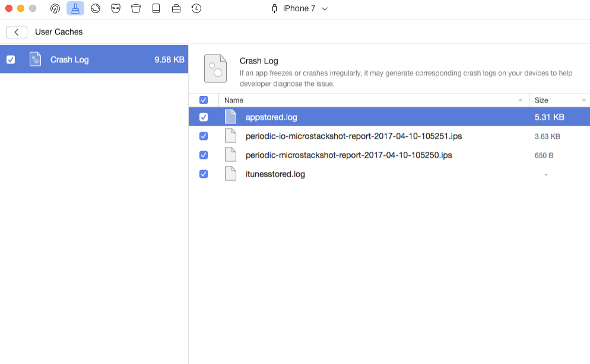Open the globe internet toolbar icon

(96, 8)
